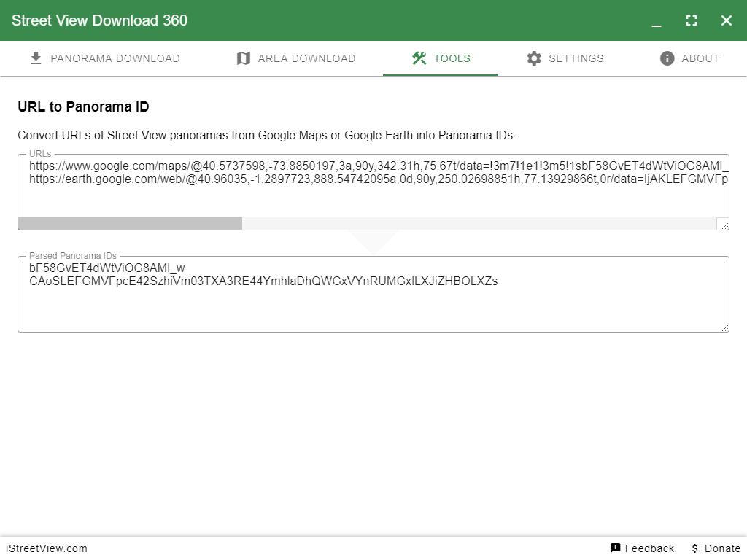Click the URLs box resize handle
The image size is (747, 560).
point(724,225)
